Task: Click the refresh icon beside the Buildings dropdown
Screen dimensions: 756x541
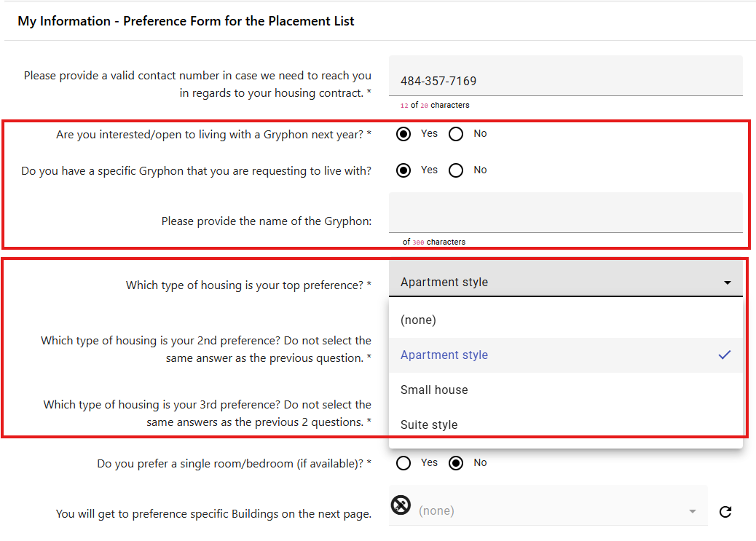Action: pos(725,512)
